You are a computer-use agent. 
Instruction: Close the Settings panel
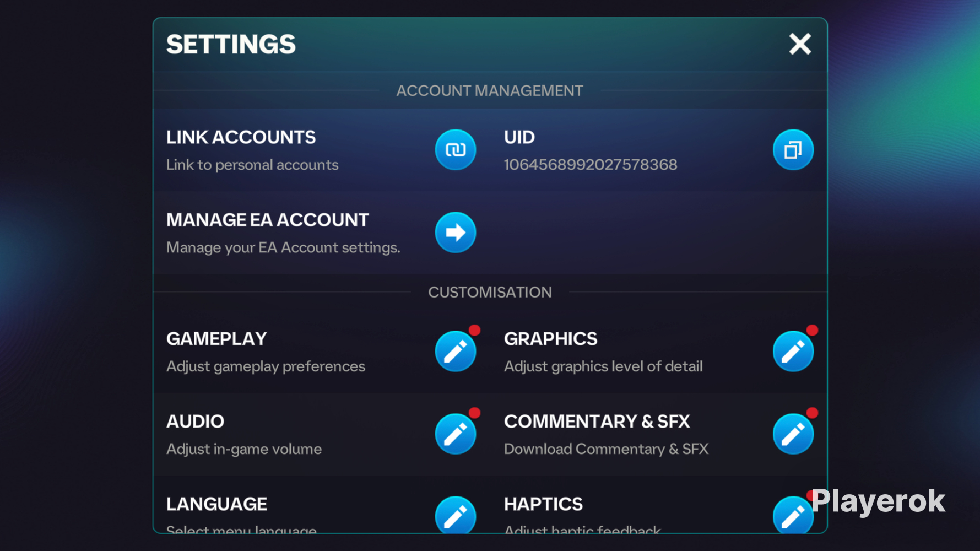[800, 44]
